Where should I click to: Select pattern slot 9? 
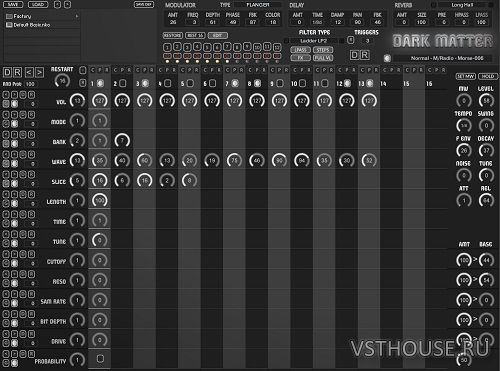tap(247, 46)
